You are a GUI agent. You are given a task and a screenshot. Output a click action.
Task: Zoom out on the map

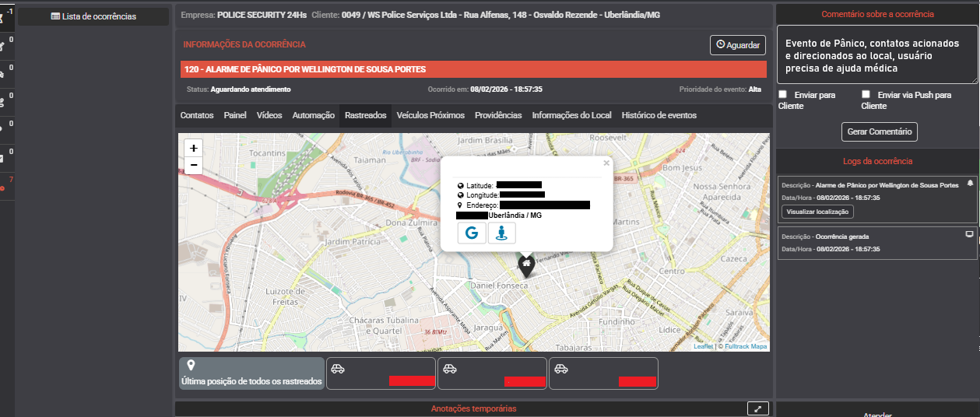tap(194, 166)
